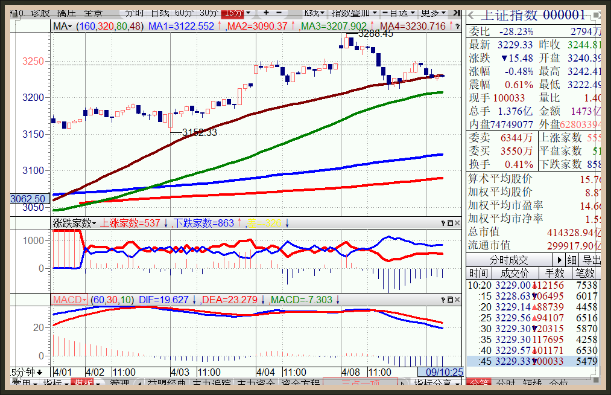Image resolution: width=611 pixels, height=395 pixels.
Task: Switch to 日线 daily chart period
Action: coord(160,13)
